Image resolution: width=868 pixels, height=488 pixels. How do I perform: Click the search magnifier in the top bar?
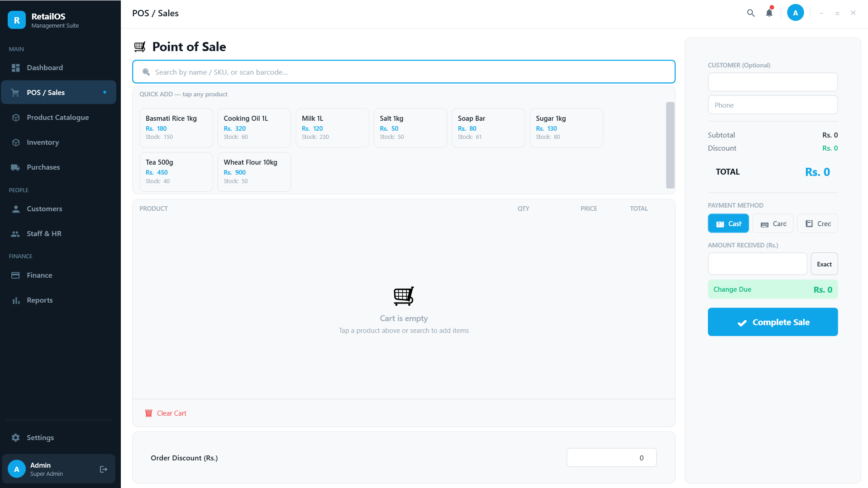click(750, 13)
